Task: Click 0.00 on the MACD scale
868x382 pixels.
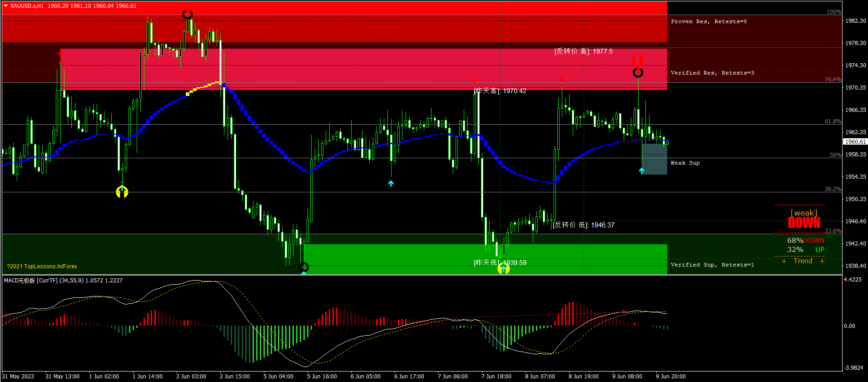Action: coord(849,326)
